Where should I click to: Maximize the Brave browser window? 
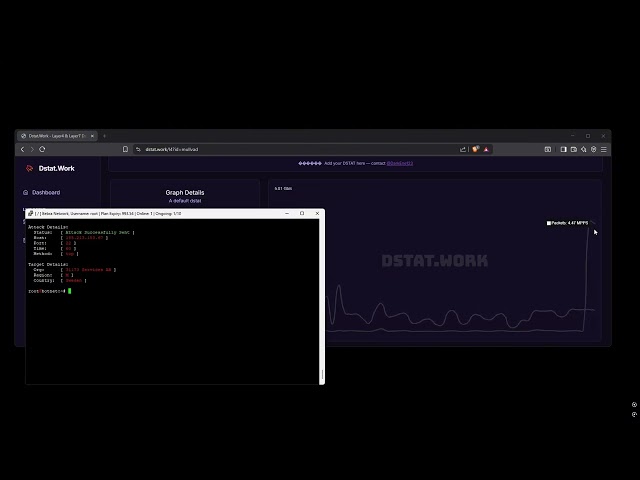(x=588, y=136)
